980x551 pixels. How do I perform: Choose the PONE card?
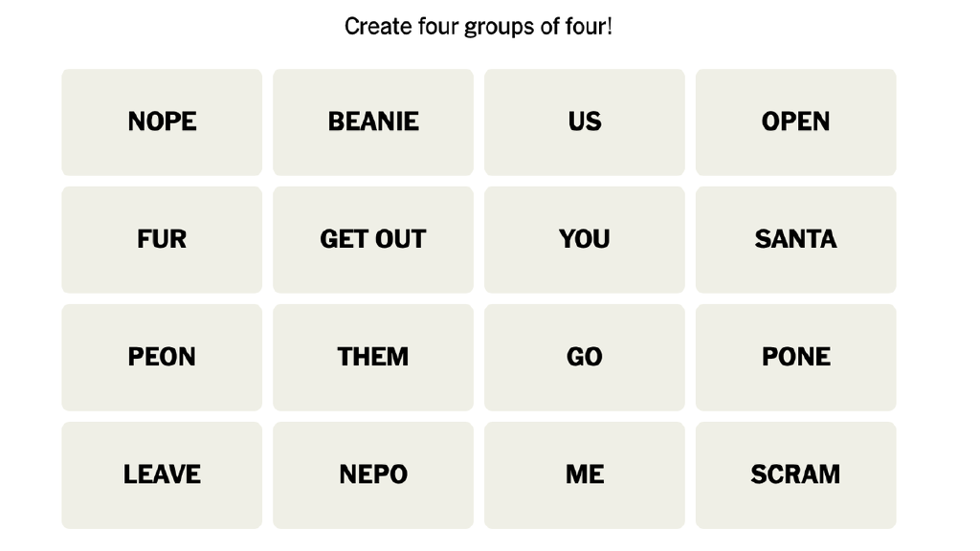(795, 357)
